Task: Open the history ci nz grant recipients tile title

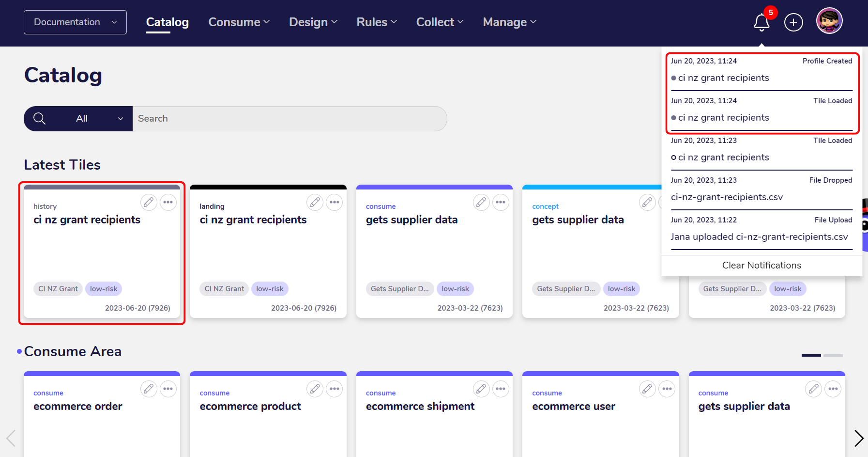Action: (x=87, y=220)
